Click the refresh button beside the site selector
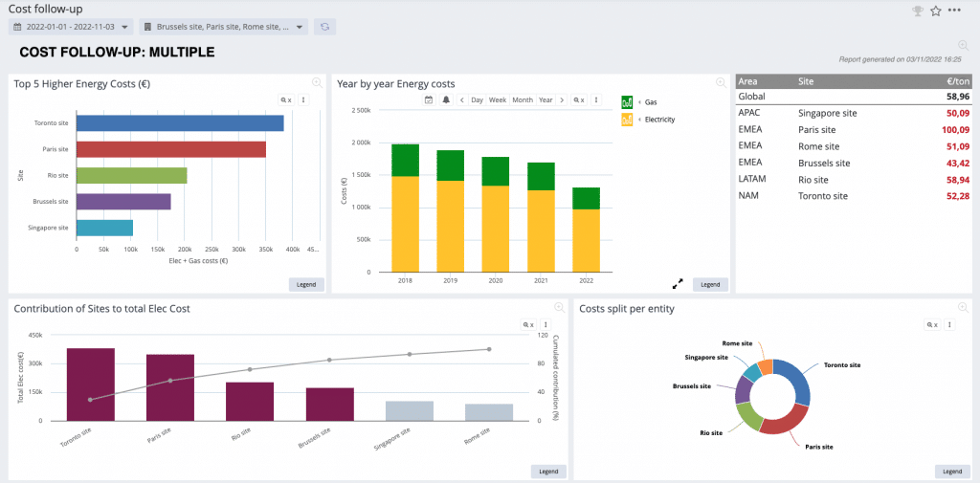The height and width of the screenshot is (483, 980). click(x=324, y=27)
